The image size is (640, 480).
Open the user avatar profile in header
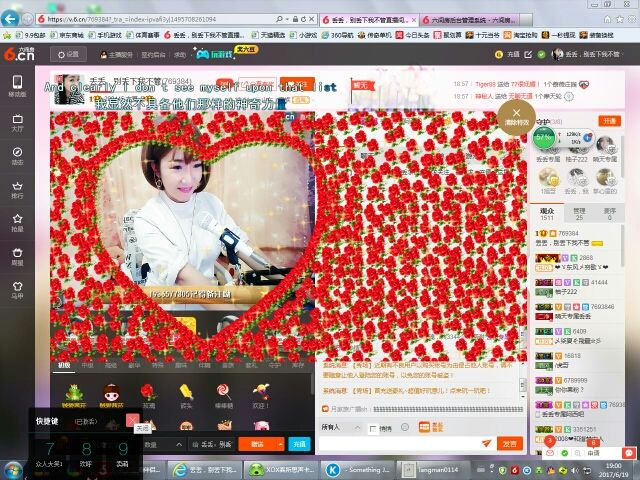(557, 54)
